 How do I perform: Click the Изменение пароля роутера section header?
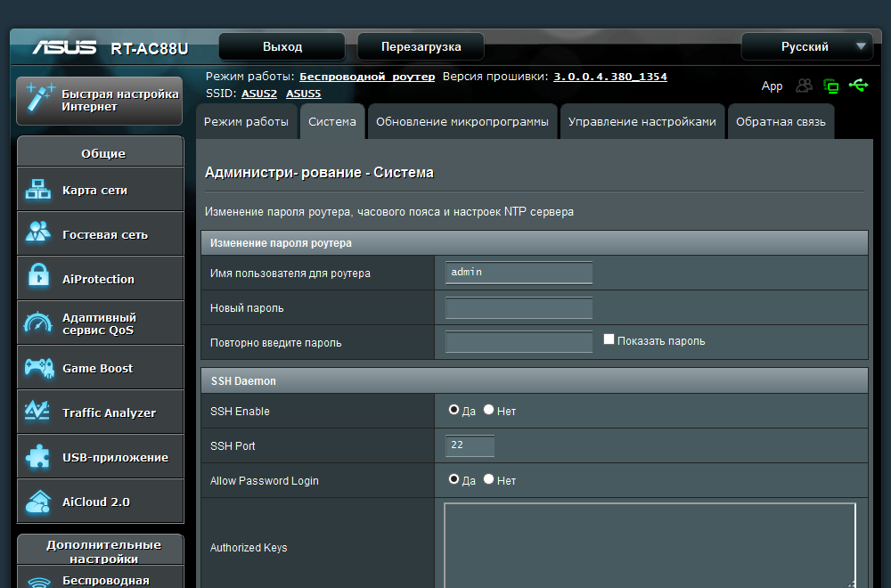(x=534, y=242)
